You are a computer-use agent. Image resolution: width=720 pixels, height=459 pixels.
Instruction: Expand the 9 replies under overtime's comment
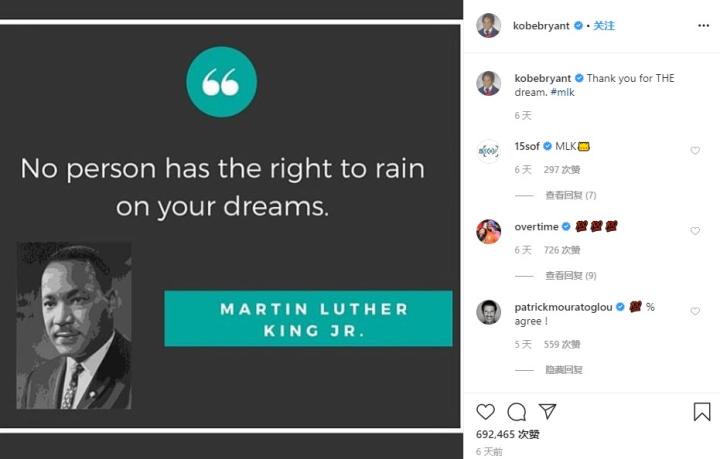coord(571,276)
